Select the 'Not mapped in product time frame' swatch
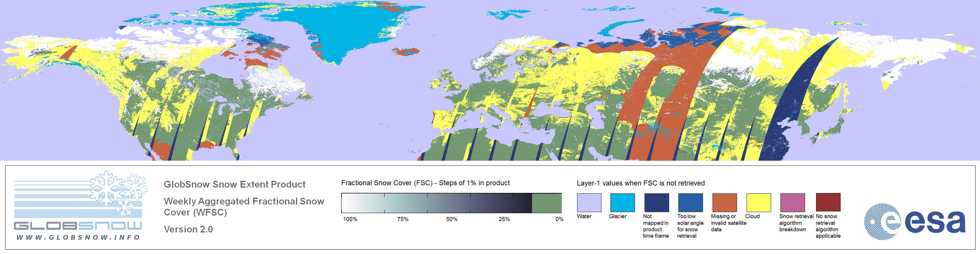Viewport: 980px width, 254px height. coord(656,203)
